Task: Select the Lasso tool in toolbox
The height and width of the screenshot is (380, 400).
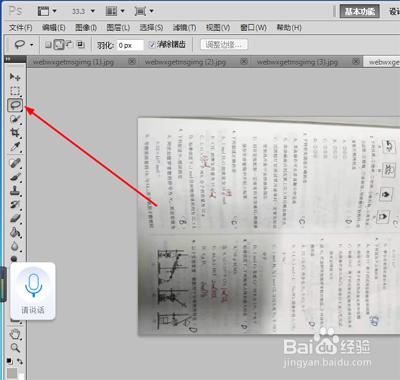Action: click(15, 105)
